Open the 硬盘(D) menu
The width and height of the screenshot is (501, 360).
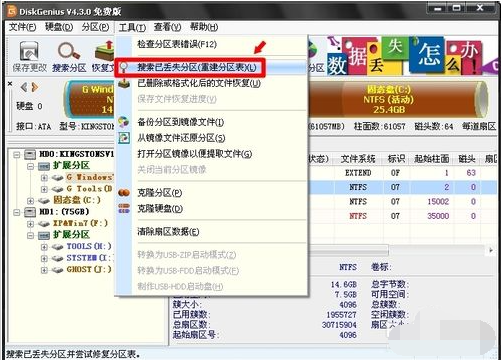tap(59, 27)
